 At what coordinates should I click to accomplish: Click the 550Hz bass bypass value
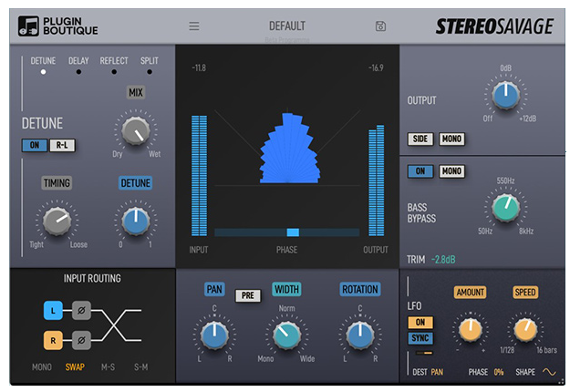[505, 181]
